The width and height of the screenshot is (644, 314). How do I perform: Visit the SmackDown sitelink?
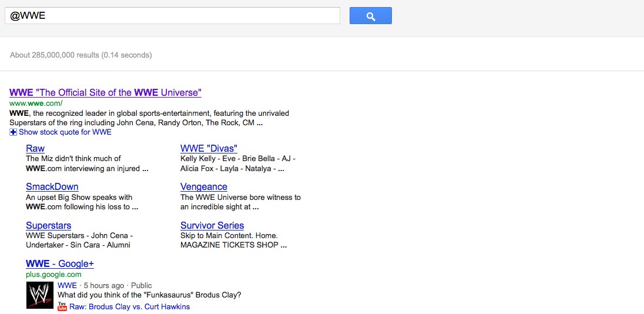click(52, 187)
